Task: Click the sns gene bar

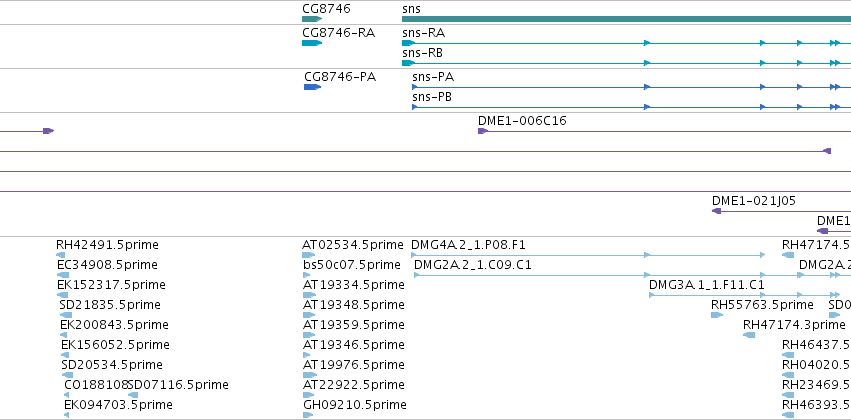Action: coord(626,19)
